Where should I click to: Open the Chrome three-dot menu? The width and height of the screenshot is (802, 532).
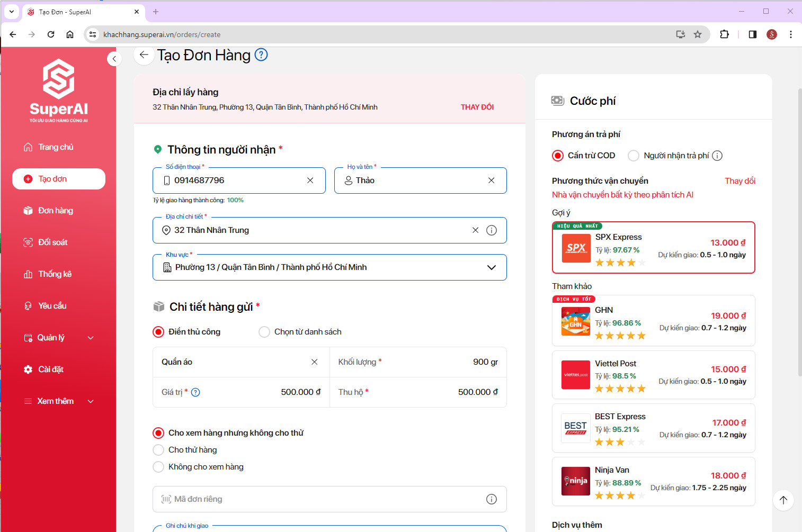point(791,34)
